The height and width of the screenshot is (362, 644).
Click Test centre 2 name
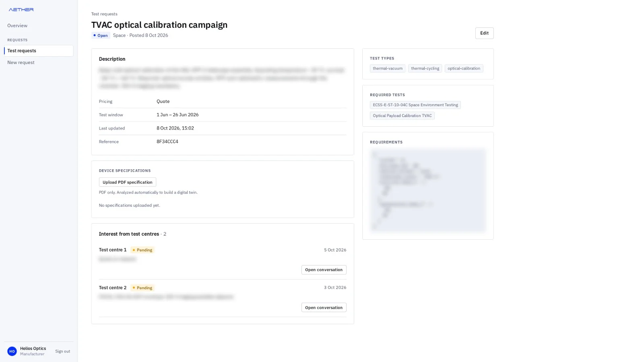[x=113, y=288]
